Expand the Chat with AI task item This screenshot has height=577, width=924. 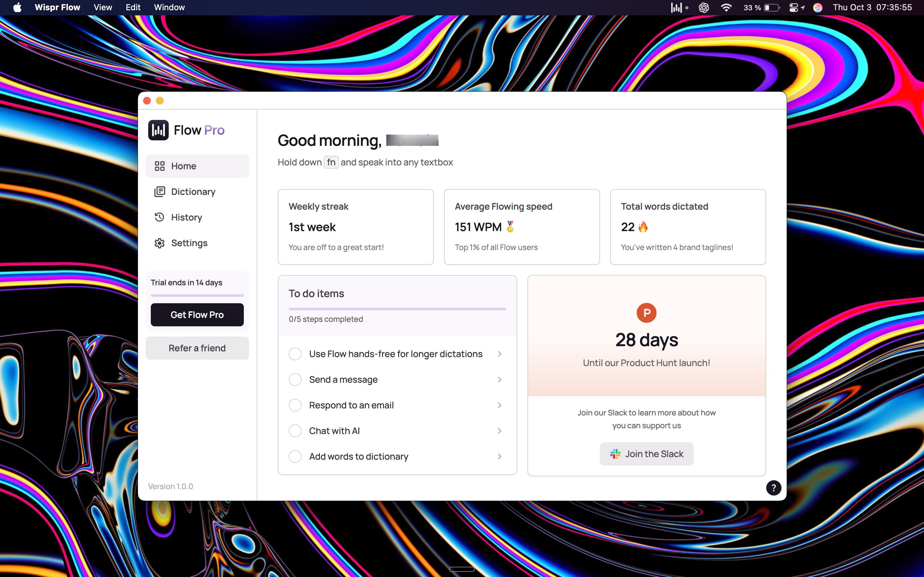tap(500, 431)
